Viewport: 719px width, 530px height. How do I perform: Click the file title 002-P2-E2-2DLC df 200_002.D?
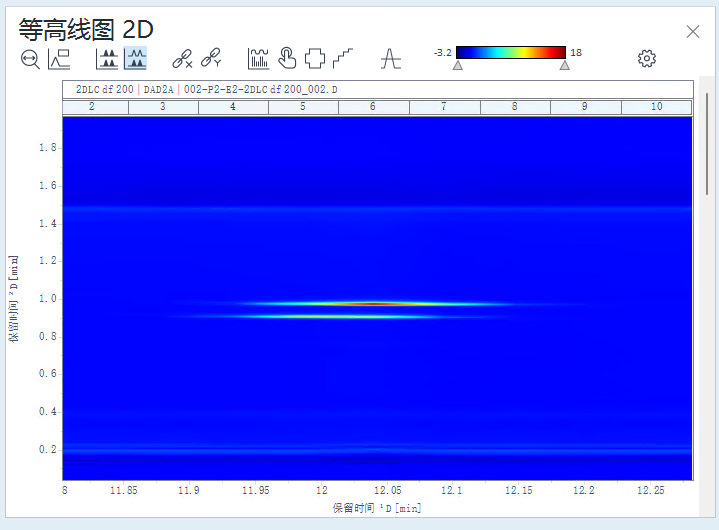tap(260, 89)
